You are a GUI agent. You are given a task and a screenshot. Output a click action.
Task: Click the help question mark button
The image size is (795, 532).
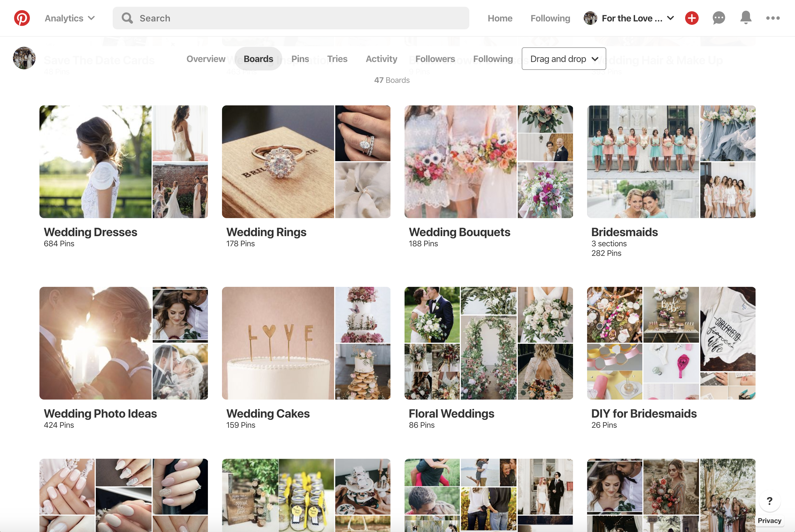770,501
